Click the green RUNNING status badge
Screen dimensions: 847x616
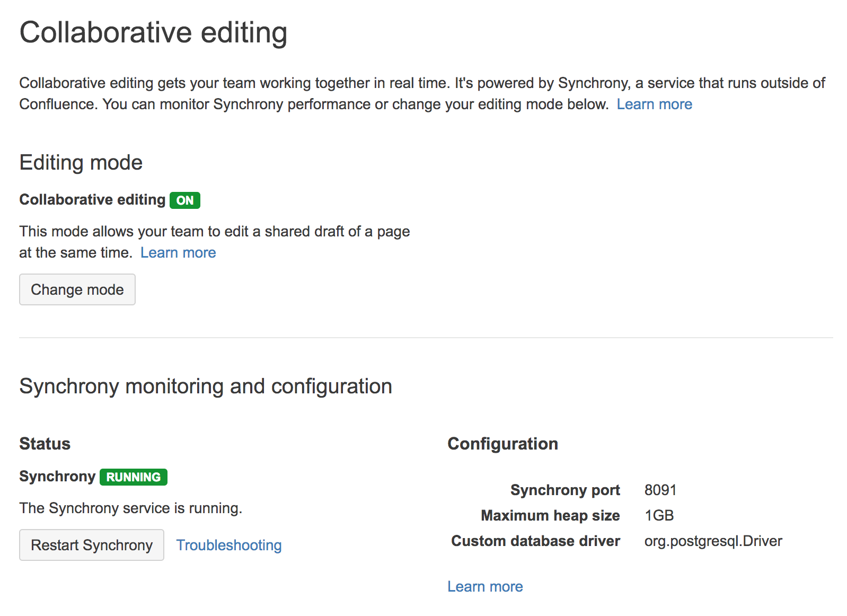[134, 477]
